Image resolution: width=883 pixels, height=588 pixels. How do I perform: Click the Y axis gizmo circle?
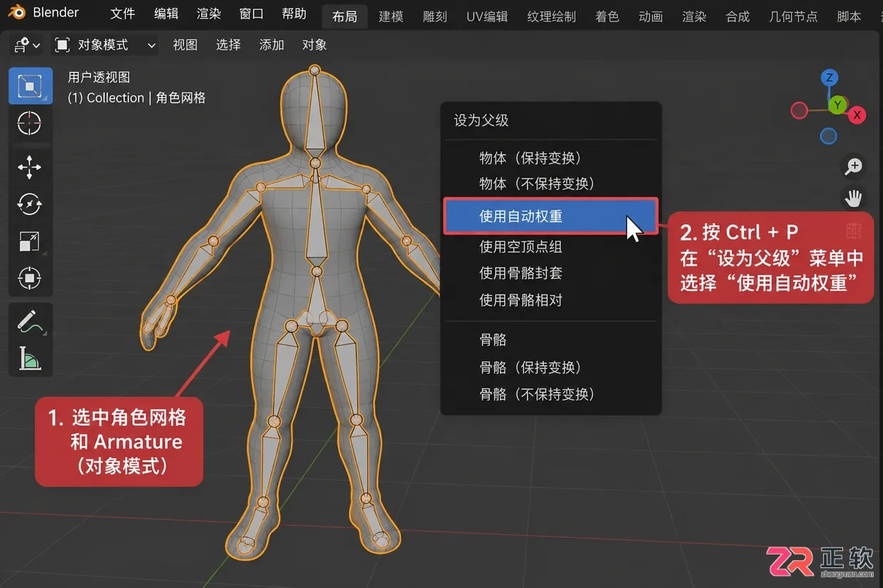837,105
